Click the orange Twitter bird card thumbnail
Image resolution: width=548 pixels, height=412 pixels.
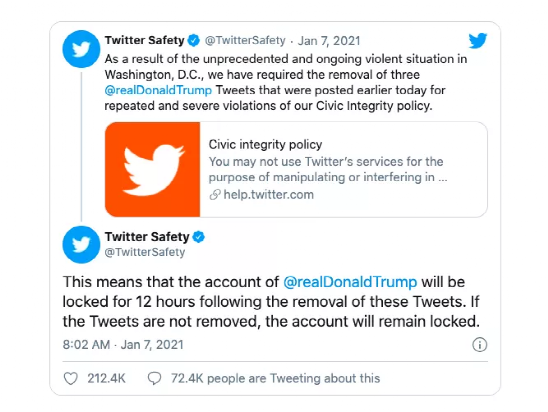tap(152, 169)
